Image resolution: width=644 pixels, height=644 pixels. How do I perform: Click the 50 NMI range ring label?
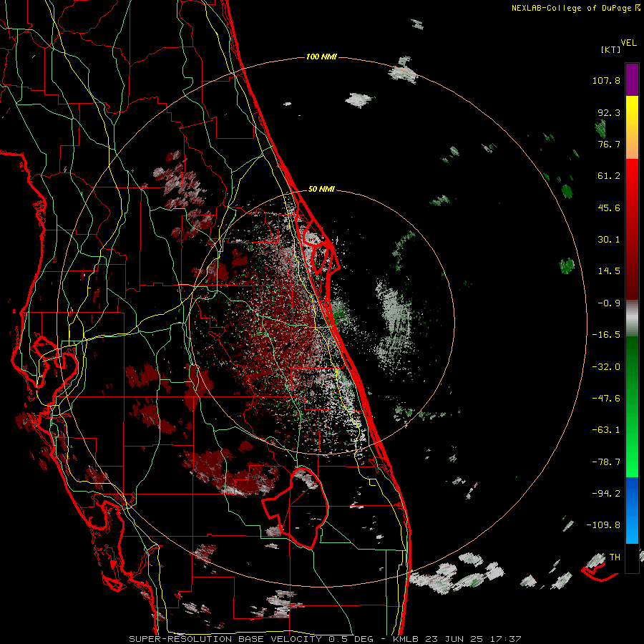[x=321, y=190]
